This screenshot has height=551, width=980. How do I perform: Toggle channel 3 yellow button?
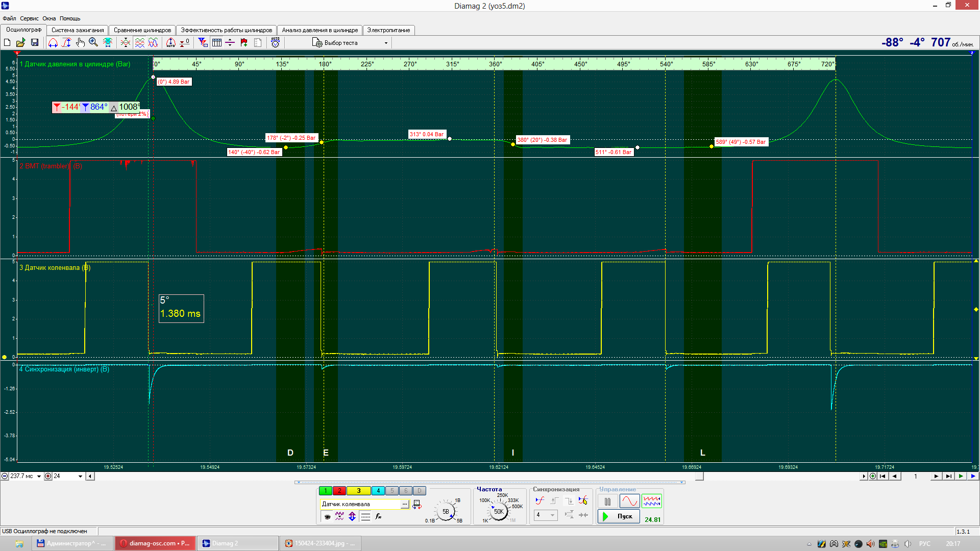[359, 491]
